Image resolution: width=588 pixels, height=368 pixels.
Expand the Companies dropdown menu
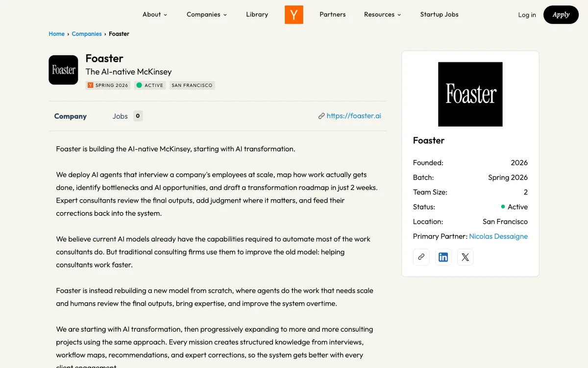[x=207, y=14]
